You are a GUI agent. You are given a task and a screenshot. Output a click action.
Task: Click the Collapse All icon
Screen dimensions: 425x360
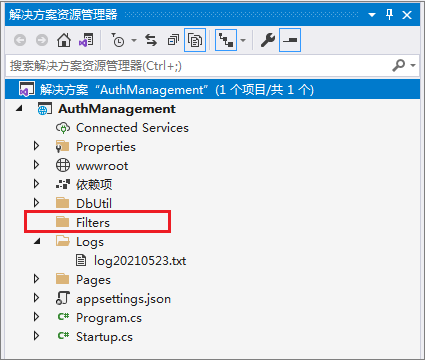[173, 40]
